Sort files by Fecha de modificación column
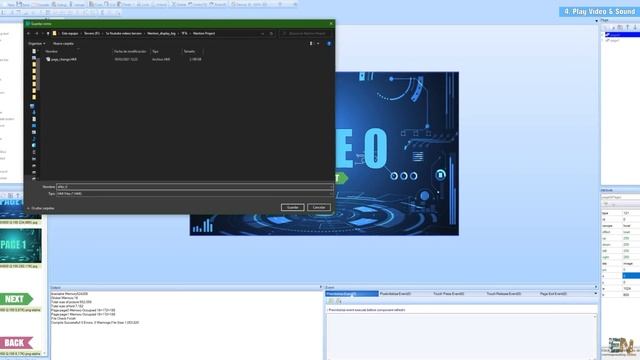Viewport: 640px width, 360px height. 130,51
